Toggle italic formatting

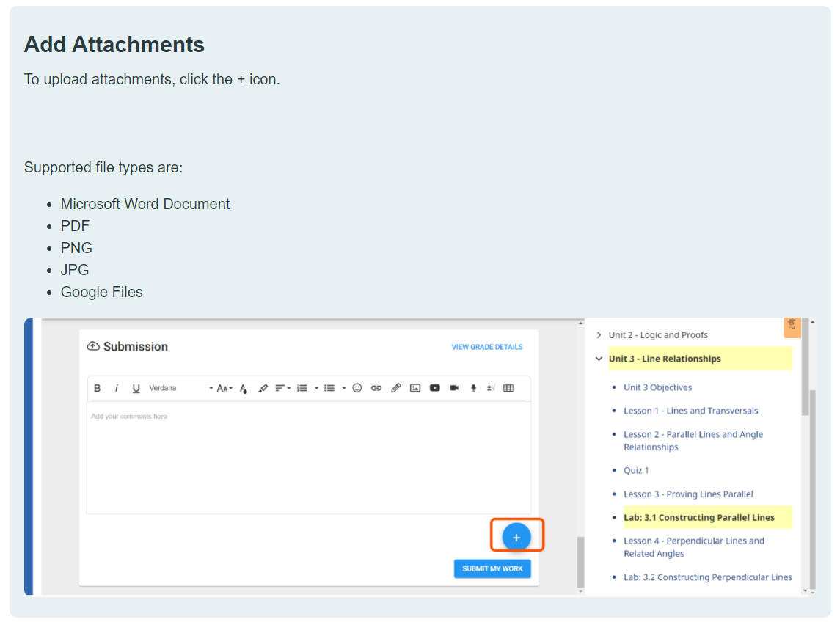click(117, 388)
